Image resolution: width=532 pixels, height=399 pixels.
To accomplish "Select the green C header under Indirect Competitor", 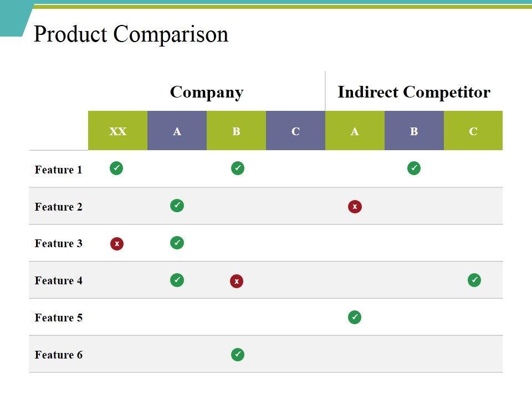I will 473,131.
